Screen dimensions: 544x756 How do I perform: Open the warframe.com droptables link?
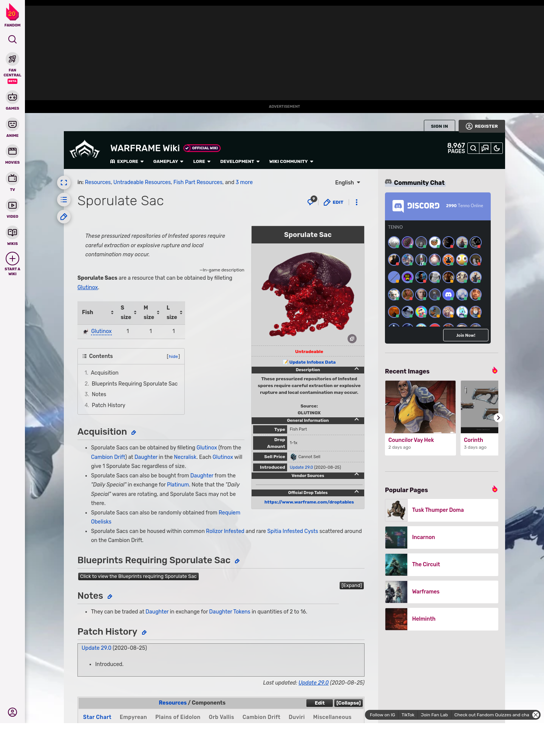point(309,502)
